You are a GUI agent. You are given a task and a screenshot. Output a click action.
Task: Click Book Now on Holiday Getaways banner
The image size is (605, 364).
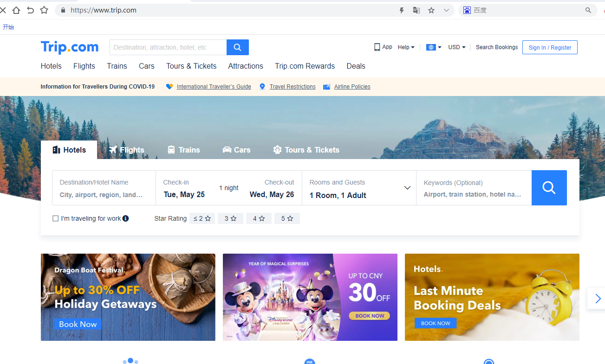78,324
